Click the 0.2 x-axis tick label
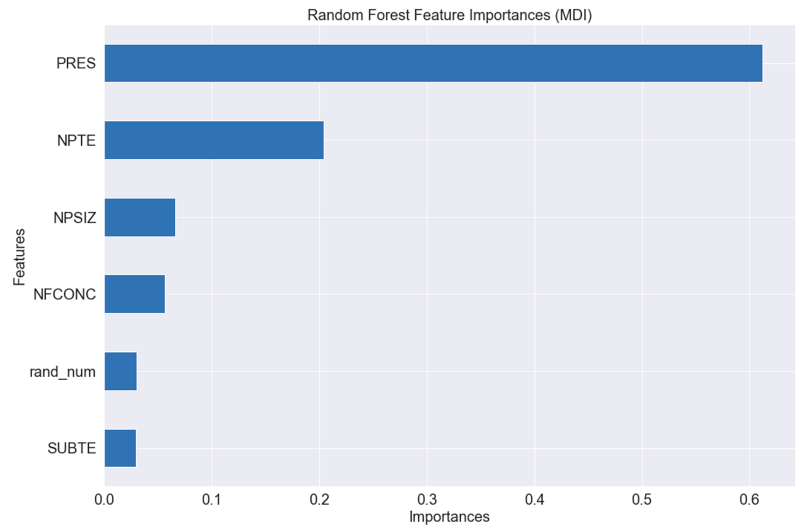Screen dimensions: 808x532 (319, 500)
